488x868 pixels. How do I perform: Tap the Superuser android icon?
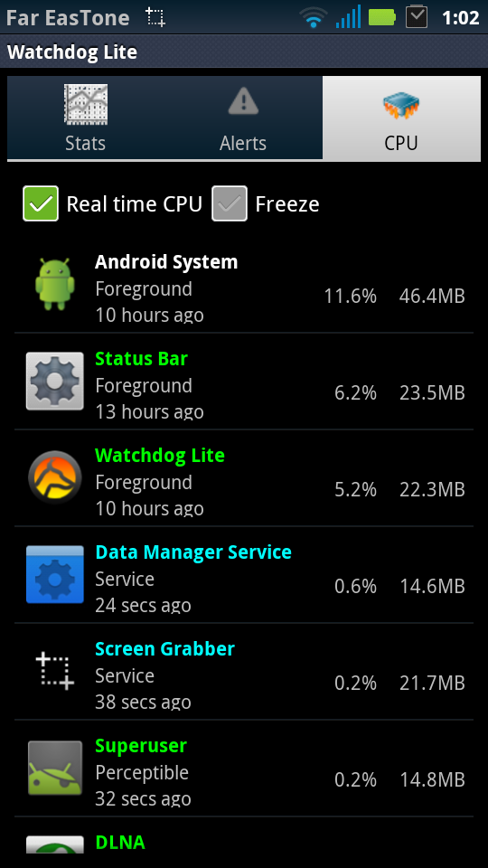(x=55, y=768)
